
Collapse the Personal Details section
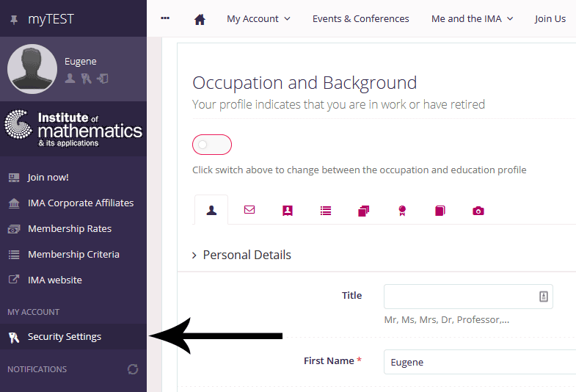point(241,255)
